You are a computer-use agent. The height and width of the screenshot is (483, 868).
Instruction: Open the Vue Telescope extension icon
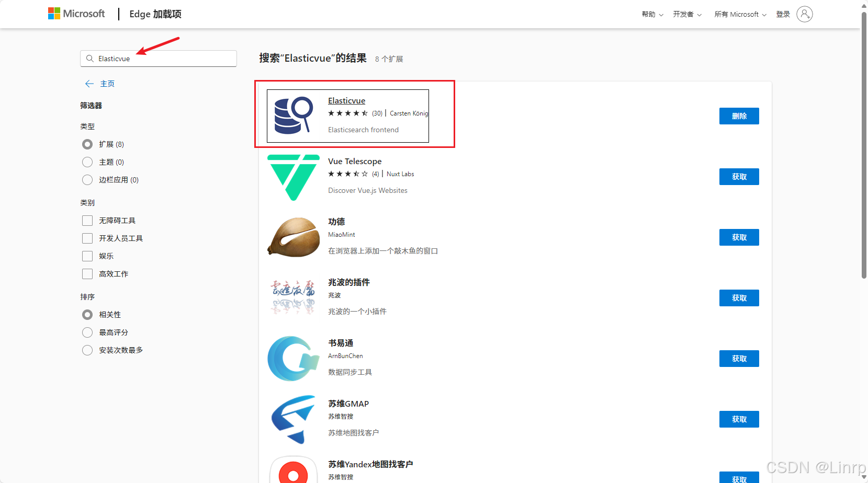tap(294, 177)
